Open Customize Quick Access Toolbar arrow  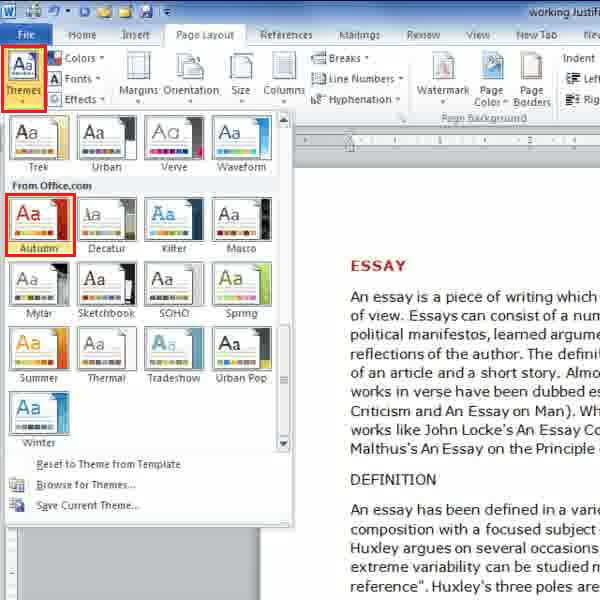(167, 12)
